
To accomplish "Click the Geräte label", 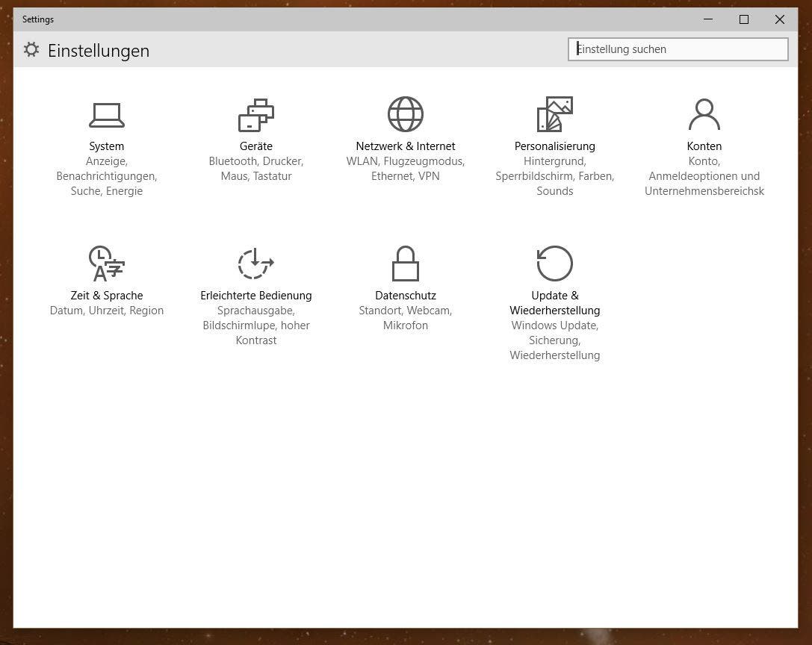I will pos(255,146).
